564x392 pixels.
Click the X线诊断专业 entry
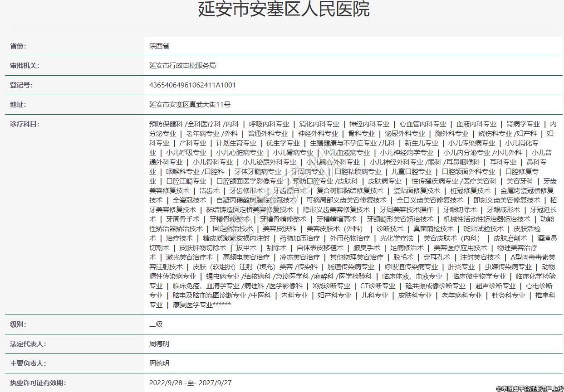point(331,286)
